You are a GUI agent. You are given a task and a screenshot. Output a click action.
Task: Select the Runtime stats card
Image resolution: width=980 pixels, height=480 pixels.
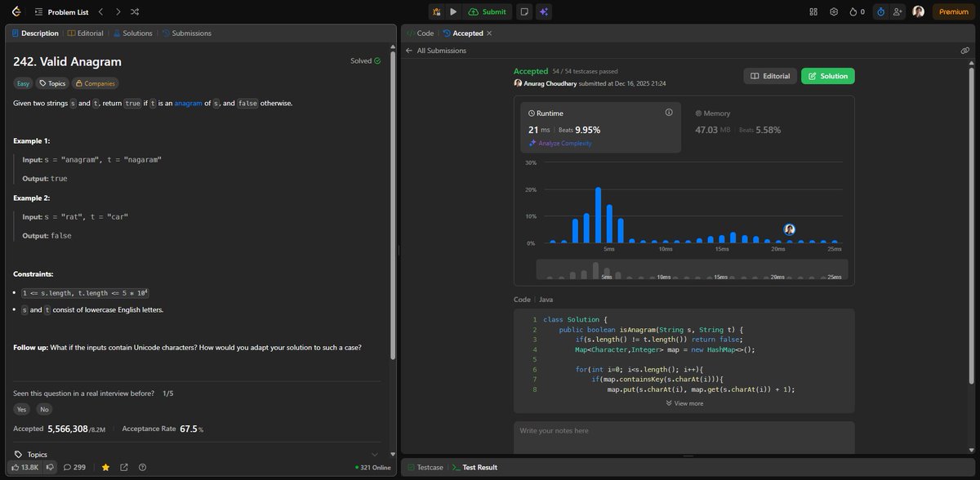point(601,127)
